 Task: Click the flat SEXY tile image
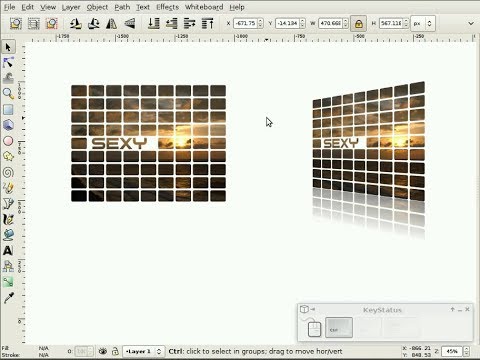148,143
